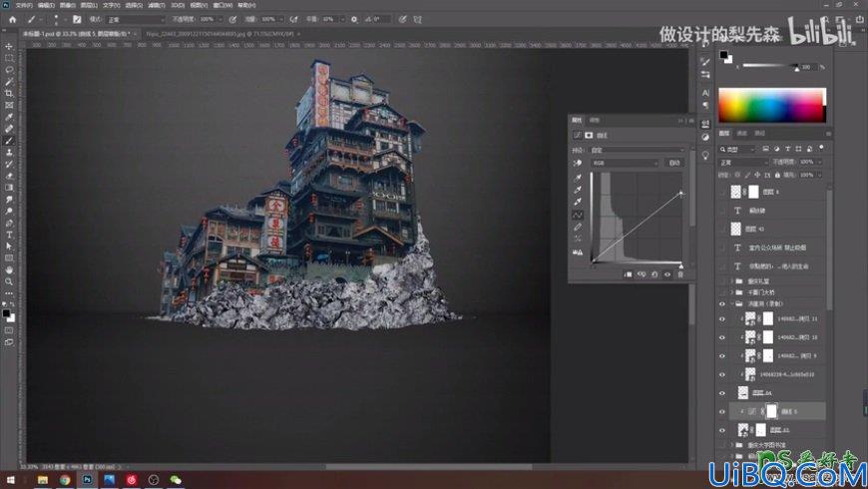Switch to the second document jpg tab

[219, 34]
